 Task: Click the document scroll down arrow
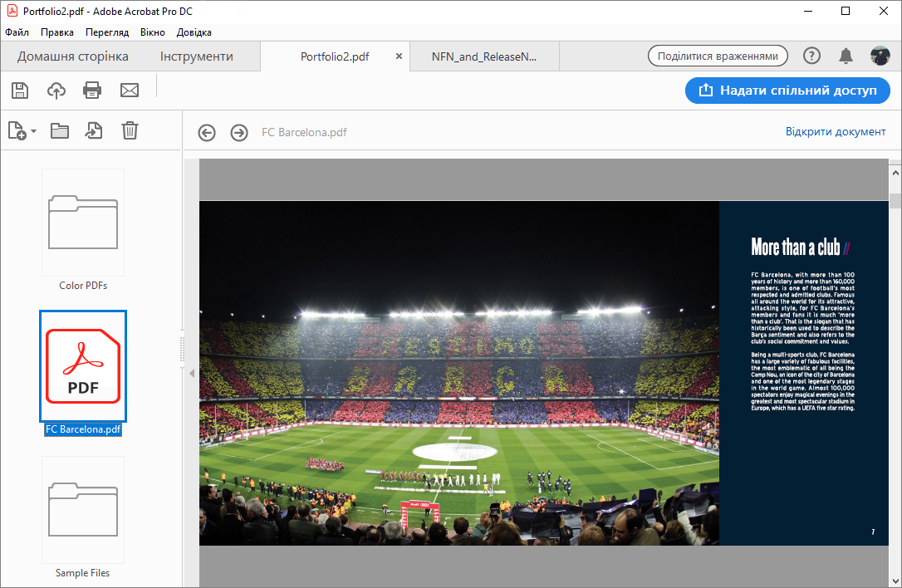click(x=895, y=581)
